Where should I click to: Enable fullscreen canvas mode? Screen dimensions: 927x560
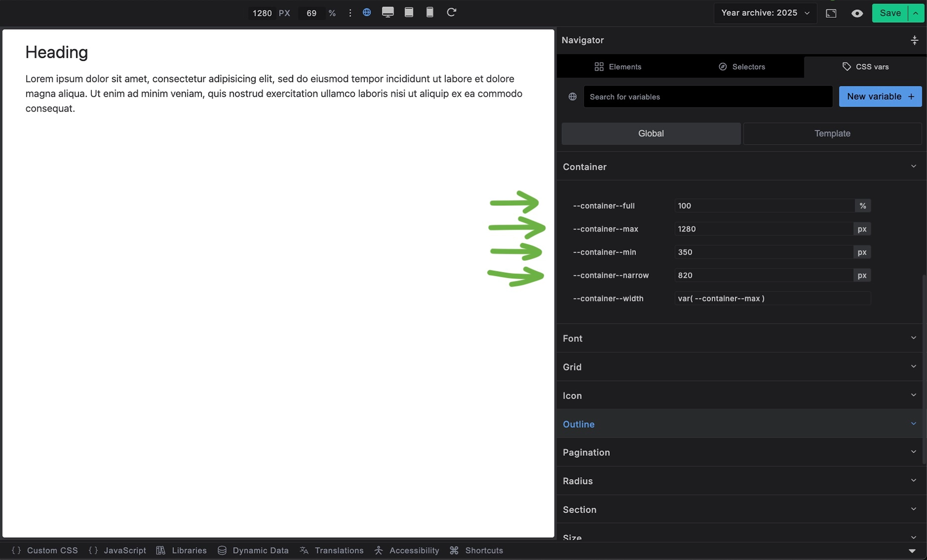[831, 13]
